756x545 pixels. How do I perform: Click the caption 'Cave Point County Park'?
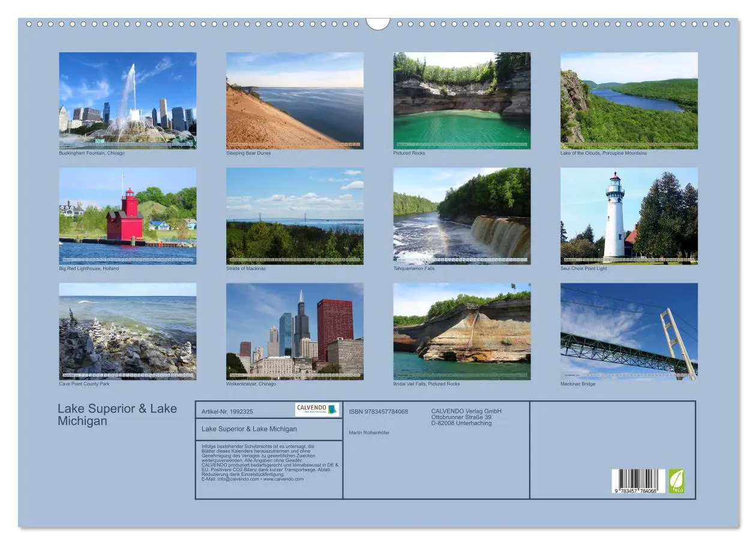84,384
